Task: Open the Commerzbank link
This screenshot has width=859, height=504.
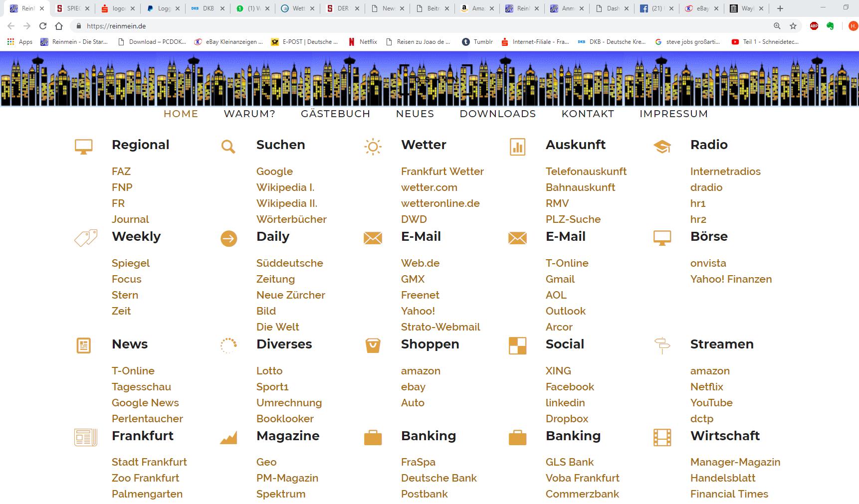Action: [582, 494]
